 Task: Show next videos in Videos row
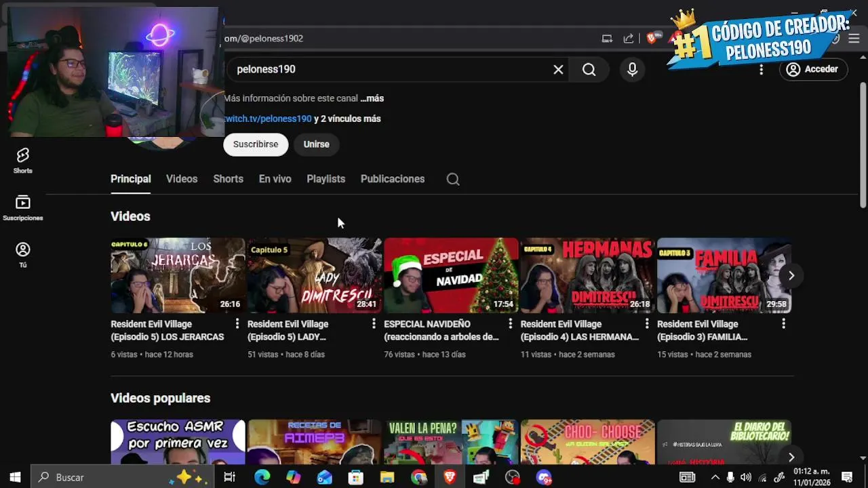pyautogui.click(x=791, y=275)
